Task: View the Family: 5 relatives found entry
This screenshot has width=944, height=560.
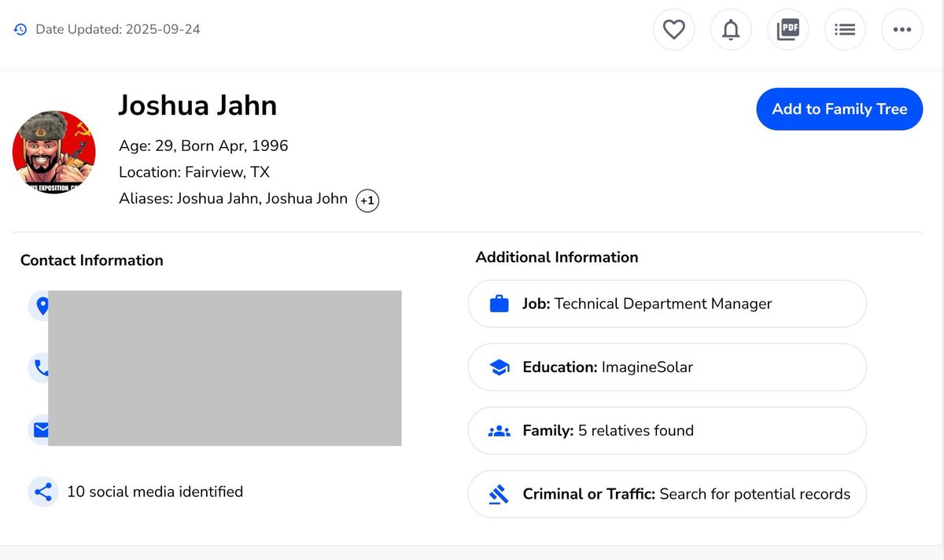Action: [666, 430]
